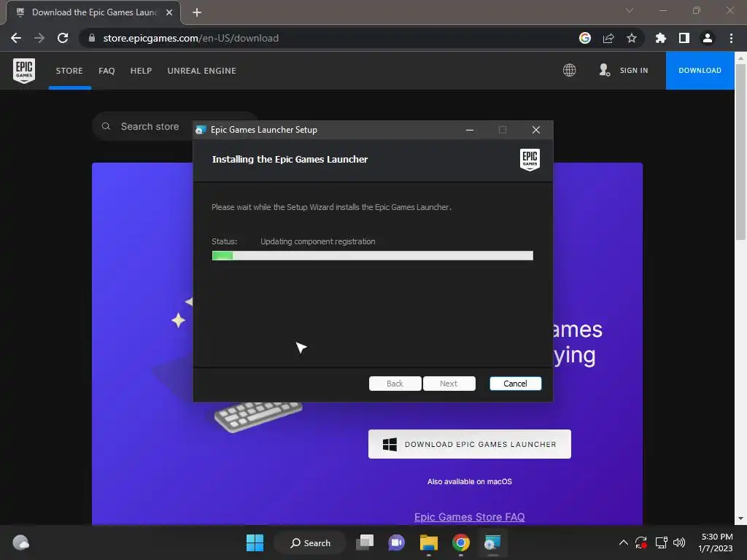The image size is (747, 560).
Task: Open the network tray icon
Action: click(661, 542)
